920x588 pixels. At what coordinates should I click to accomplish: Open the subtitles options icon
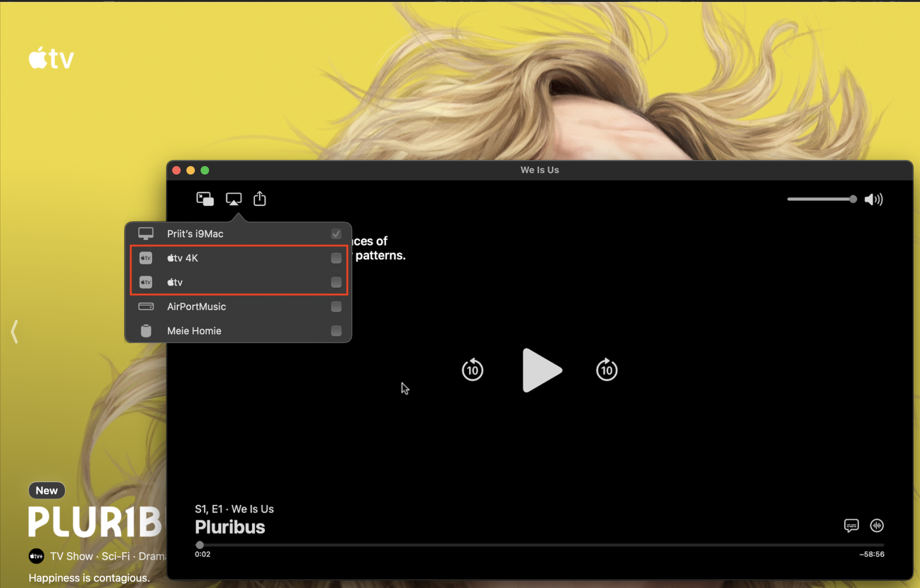click(x=851, y=525)
